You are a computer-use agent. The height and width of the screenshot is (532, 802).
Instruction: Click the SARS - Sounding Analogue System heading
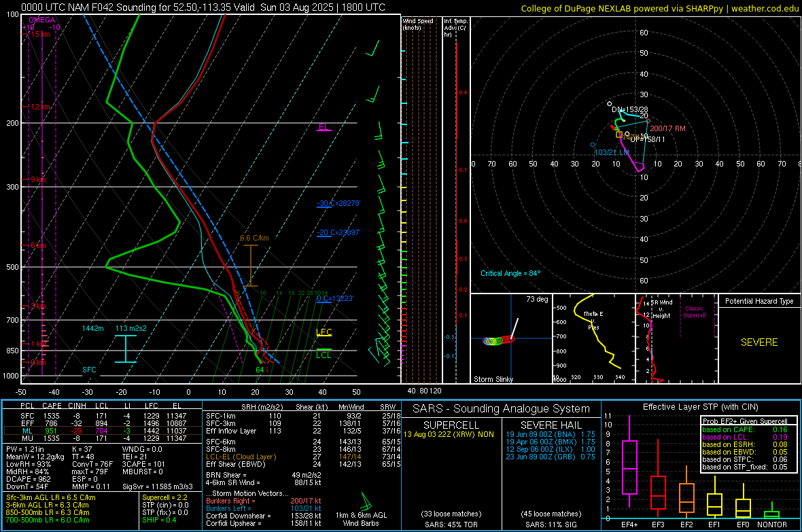501,409
